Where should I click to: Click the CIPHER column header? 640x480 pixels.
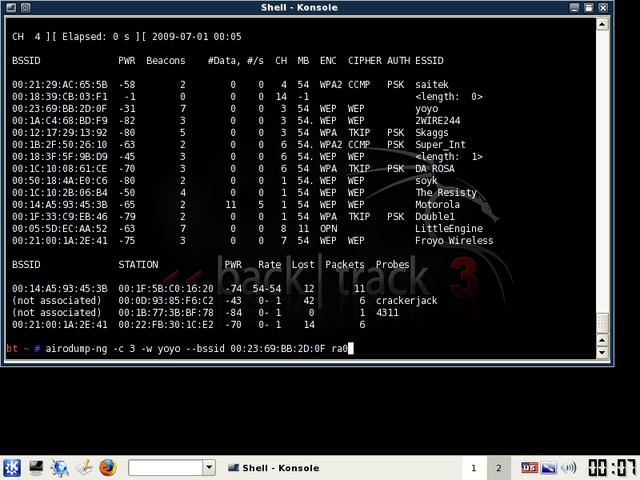tap(364, 61)
